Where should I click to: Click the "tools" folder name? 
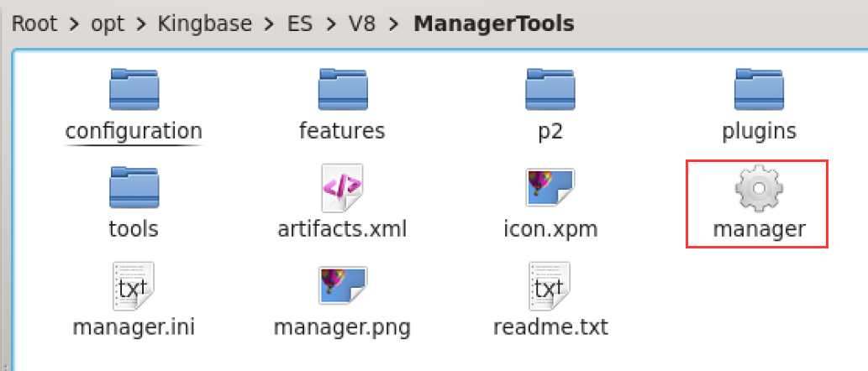(x=134, y=229)
